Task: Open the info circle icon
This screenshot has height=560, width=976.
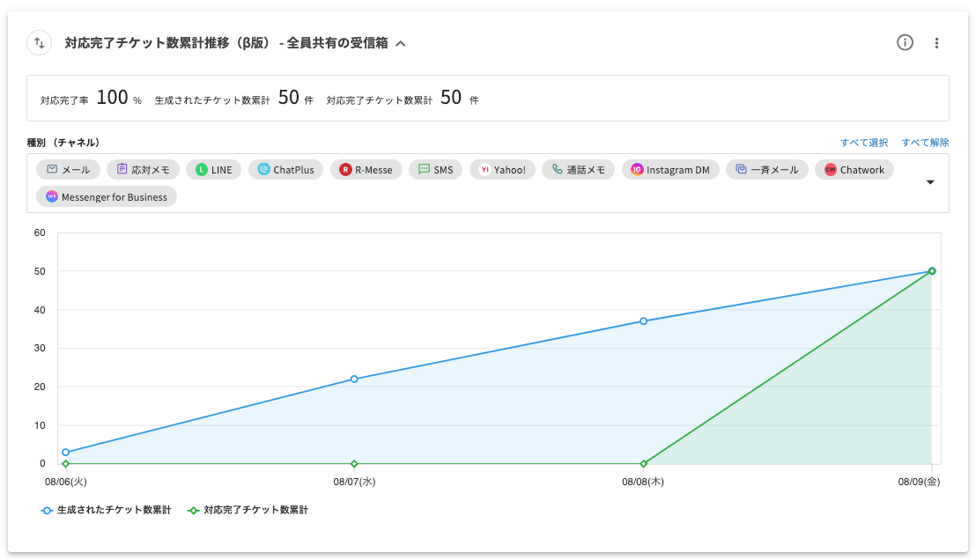Action: click(905, 43)
